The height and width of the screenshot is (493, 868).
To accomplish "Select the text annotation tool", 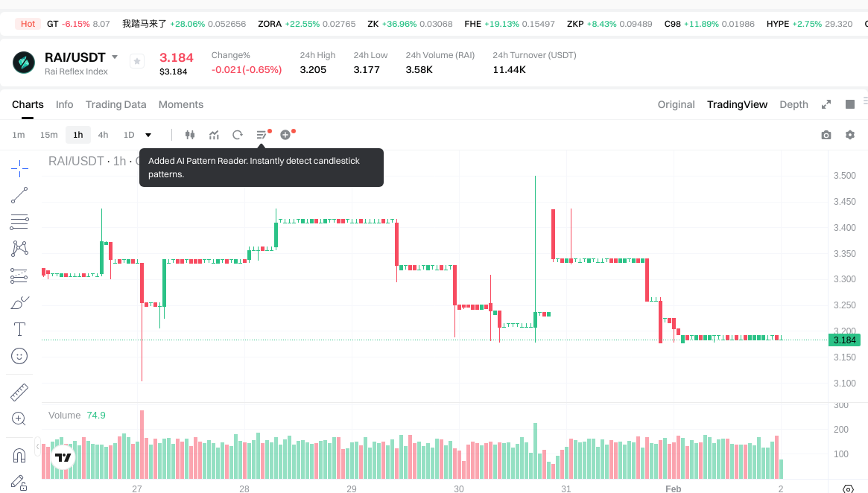I will click(19, 328).
